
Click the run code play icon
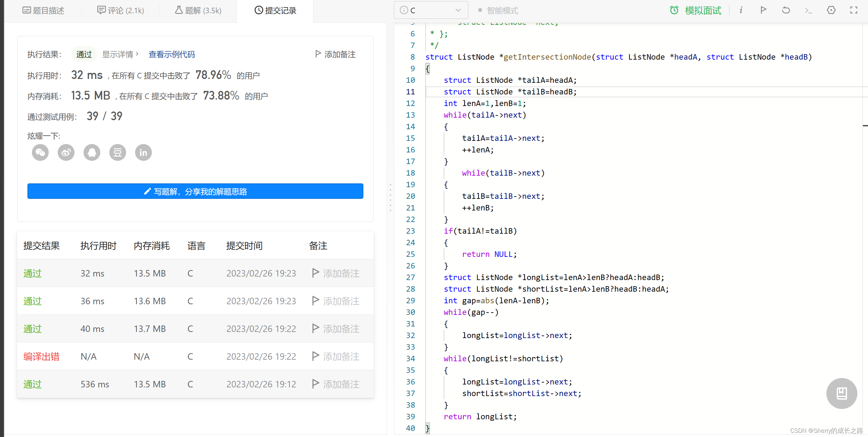point(763,10)
